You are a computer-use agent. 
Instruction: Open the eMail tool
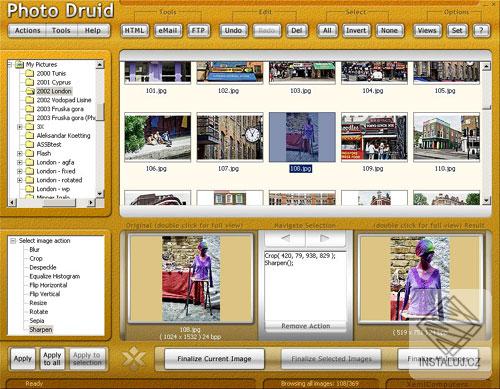168,31
